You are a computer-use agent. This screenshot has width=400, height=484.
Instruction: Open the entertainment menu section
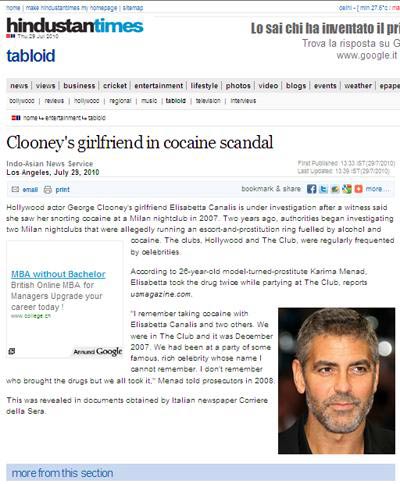click(158, 86)
